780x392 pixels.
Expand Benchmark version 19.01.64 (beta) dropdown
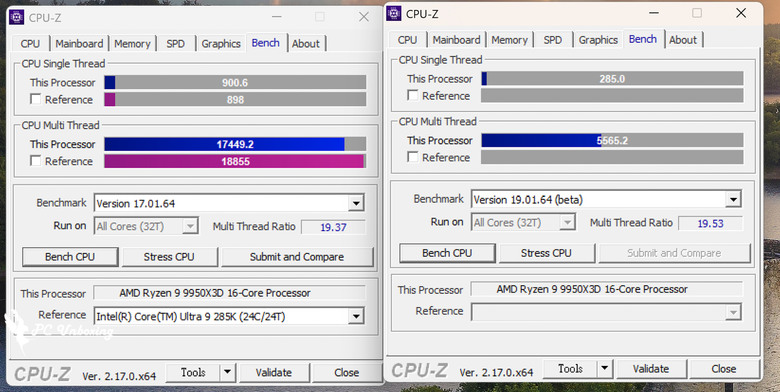733,199
